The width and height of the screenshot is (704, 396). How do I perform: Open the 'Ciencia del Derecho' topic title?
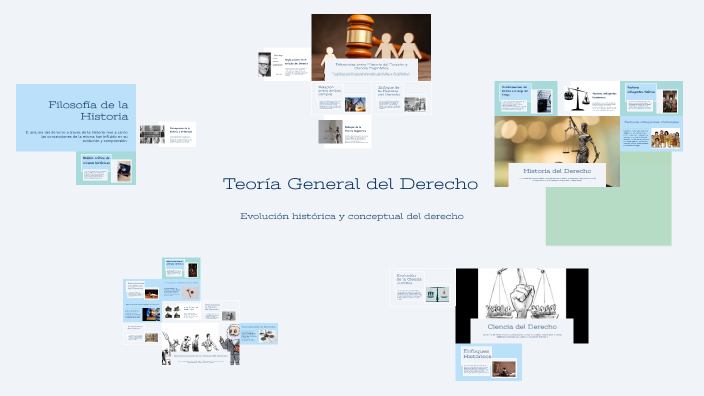click(522, 326)
